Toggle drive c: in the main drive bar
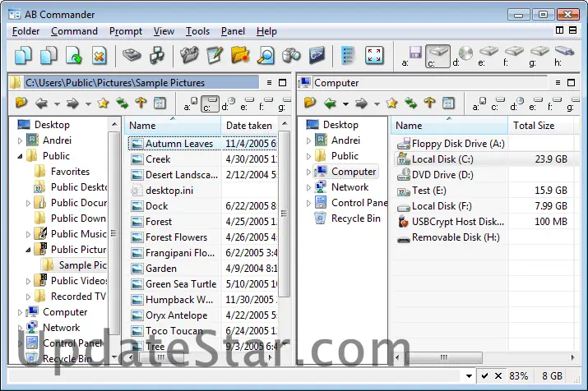 pyautogui.click(x=438, y=56)
